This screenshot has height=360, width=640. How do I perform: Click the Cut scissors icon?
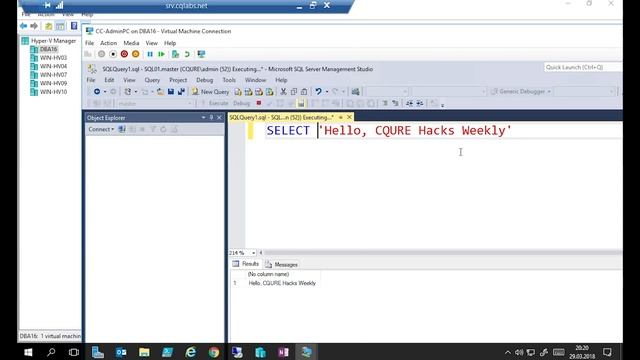pos(283,91)
